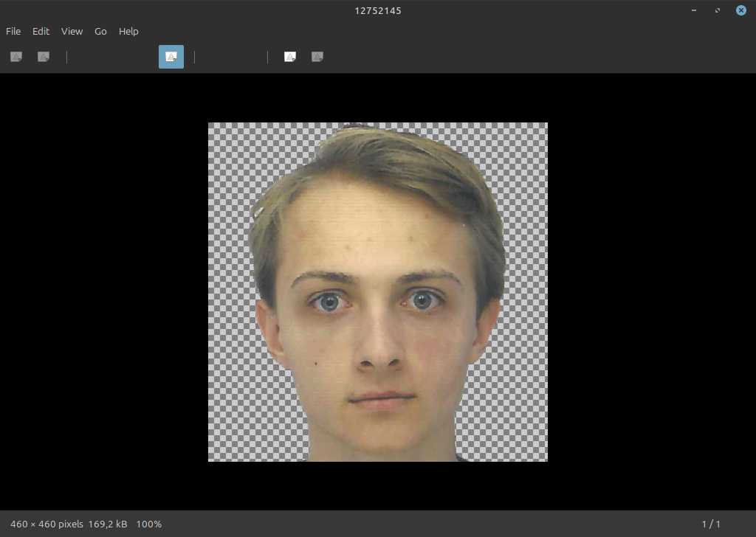Maximize the image viewer window
756x537 pixels.
718,10
